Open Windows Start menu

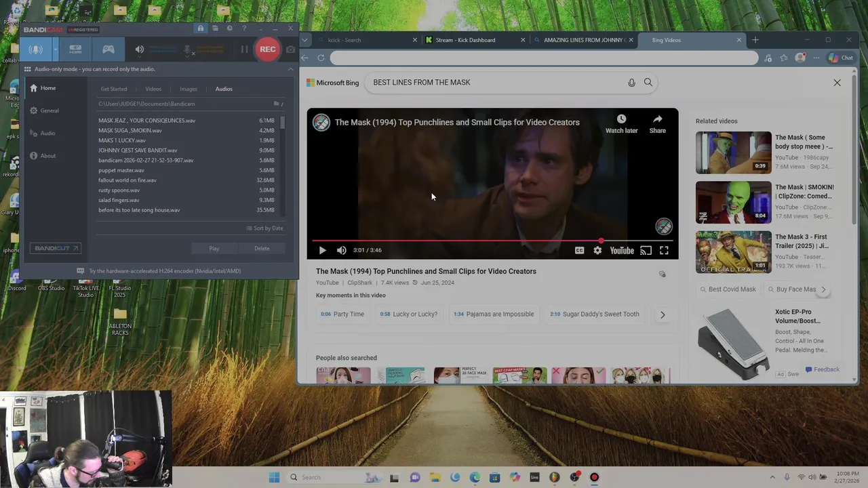click(274, 477)
